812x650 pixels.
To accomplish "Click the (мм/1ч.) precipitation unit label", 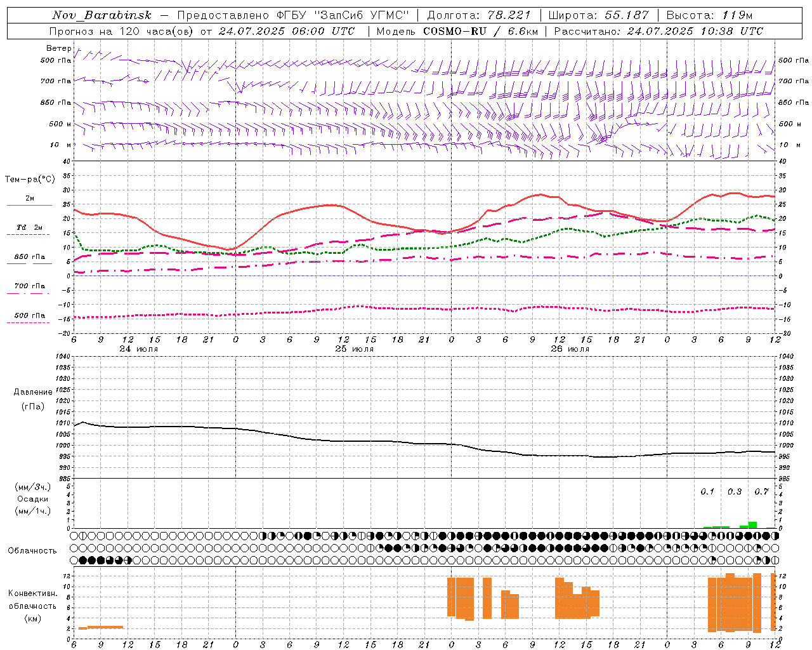I will pos(33,511).
